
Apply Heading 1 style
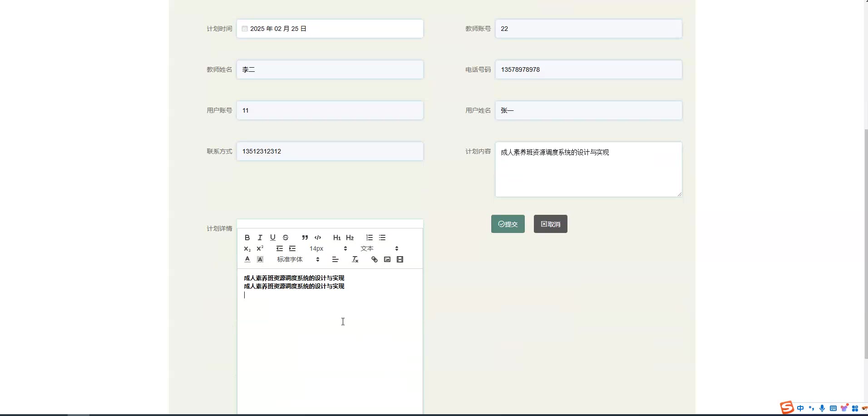(336, 238)
